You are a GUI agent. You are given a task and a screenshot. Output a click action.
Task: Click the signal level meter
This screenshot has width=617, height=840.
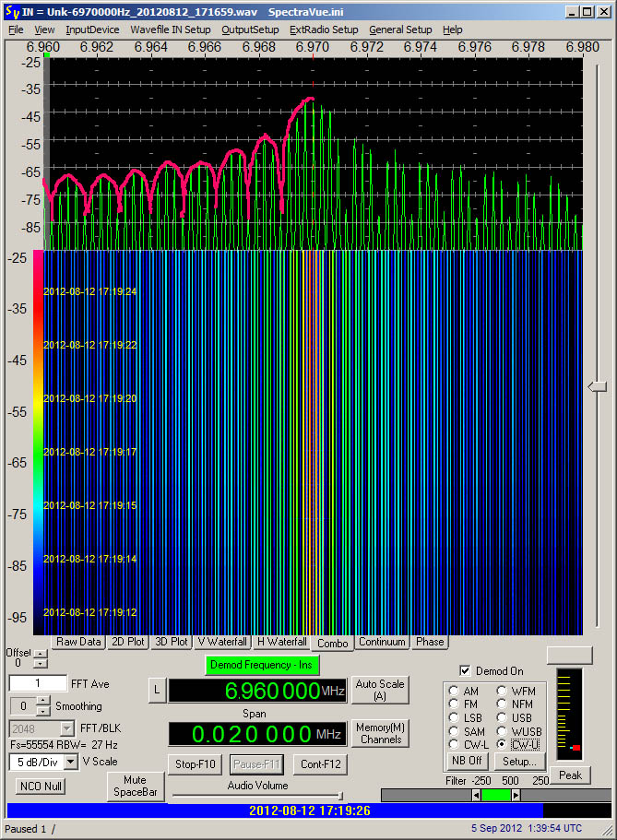click(569, 714)
